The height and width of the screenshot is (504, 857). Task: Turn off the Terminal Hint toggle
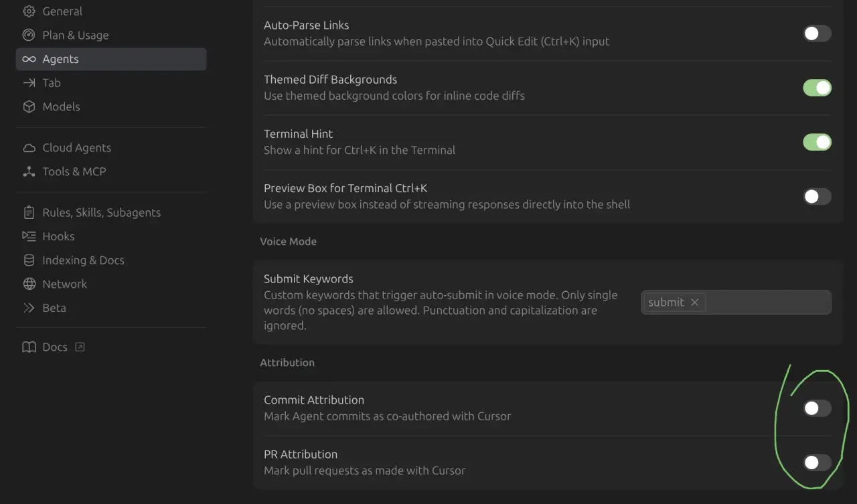coord(817,142)
